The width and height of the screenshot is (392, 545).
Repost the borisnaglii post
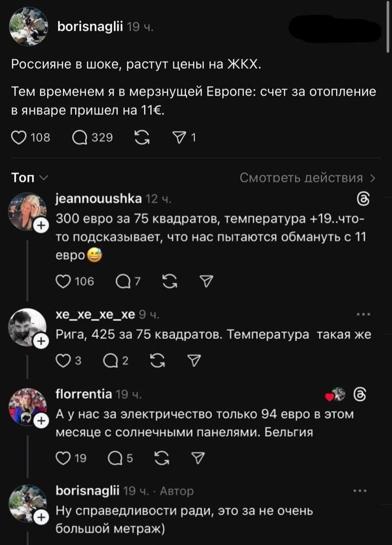(x=143, y=138)
